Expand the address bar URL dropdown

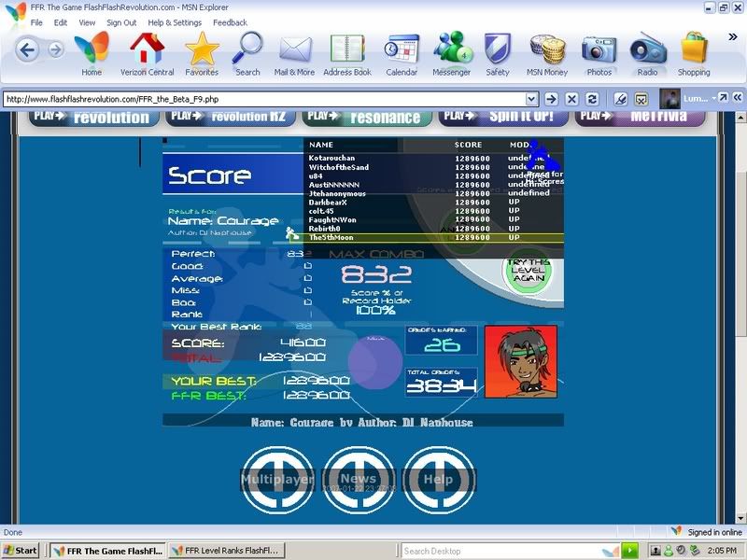click(531, 98)
